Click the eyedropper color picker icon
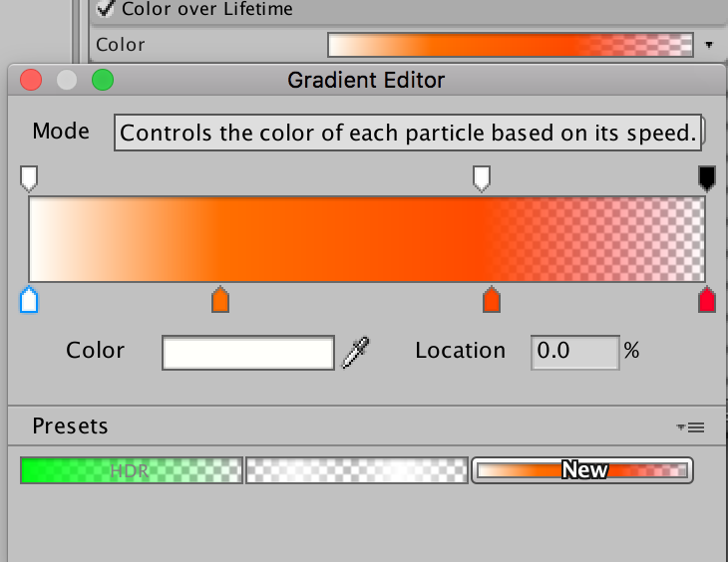The height and width of the screenshot is (562, 728). tap(356, 351)
